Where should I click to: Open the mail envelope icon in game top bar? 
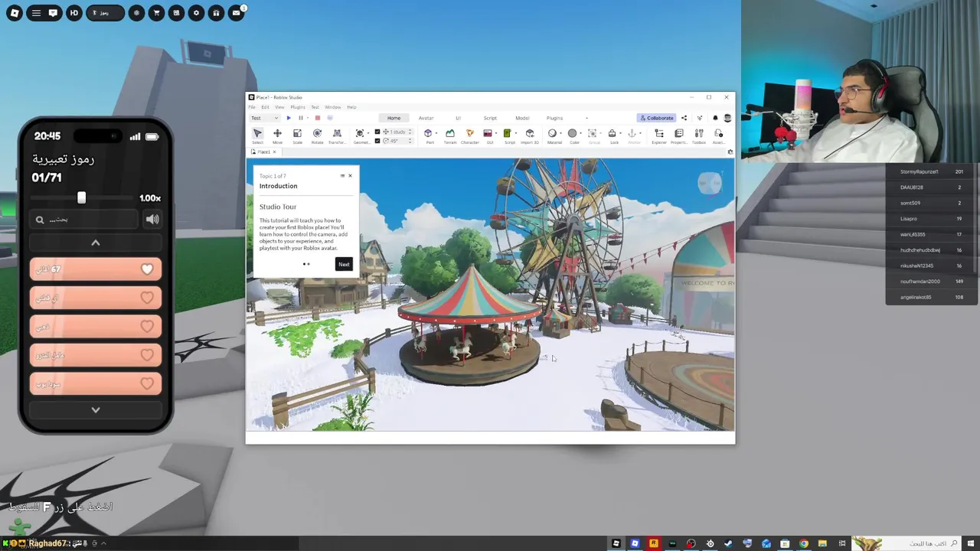click(237, 13)
